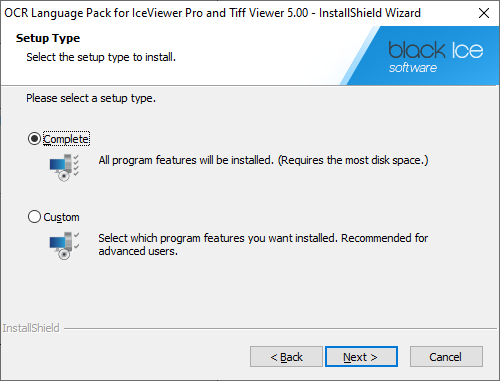
Task: Click the Complete option text label
Action: click(x=66, y=139)
